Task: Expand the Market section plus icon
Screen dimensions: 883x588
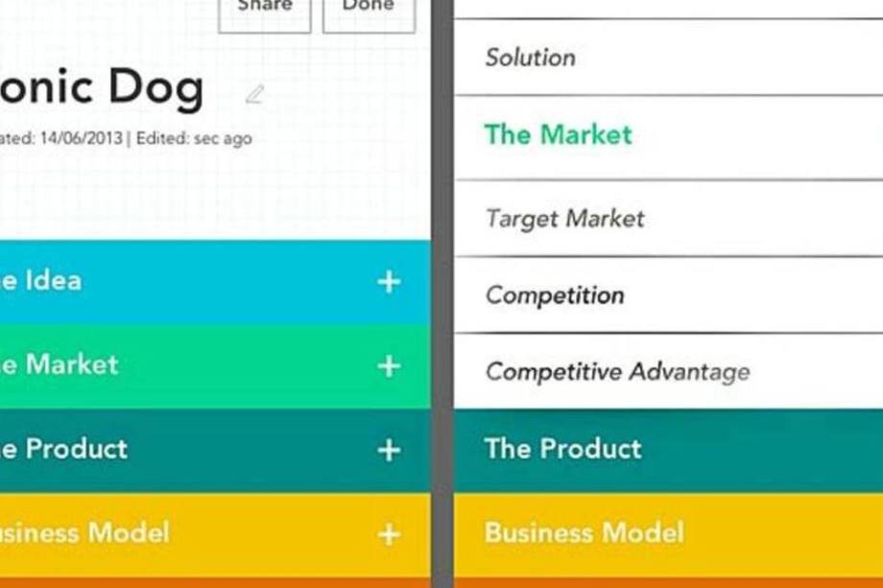Action: click(389, 366)
